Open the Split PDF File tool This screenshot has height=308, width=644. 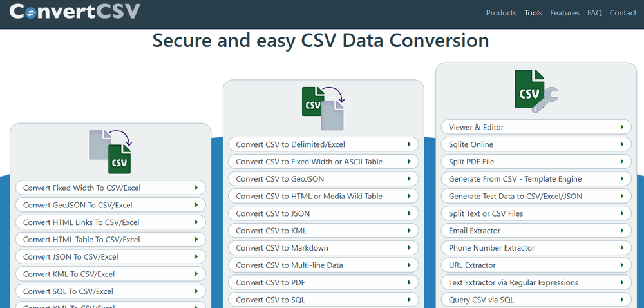tap(536, 161)
